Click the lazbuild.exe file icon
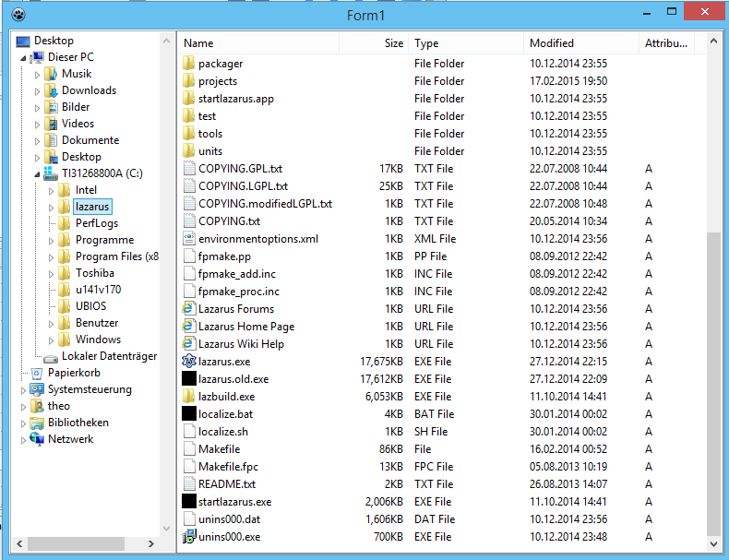729x560 pixels. 189,397
